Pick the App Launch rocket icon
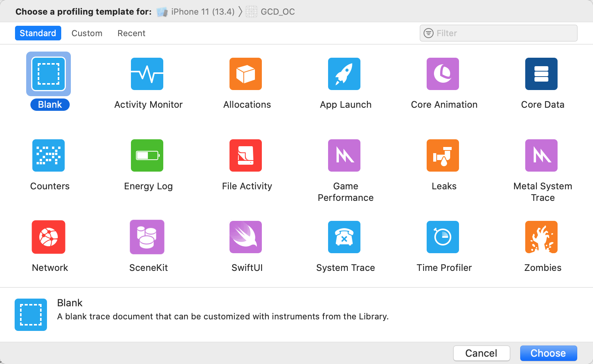This screenshot has width=593, height=364. (x=344, y=74)
